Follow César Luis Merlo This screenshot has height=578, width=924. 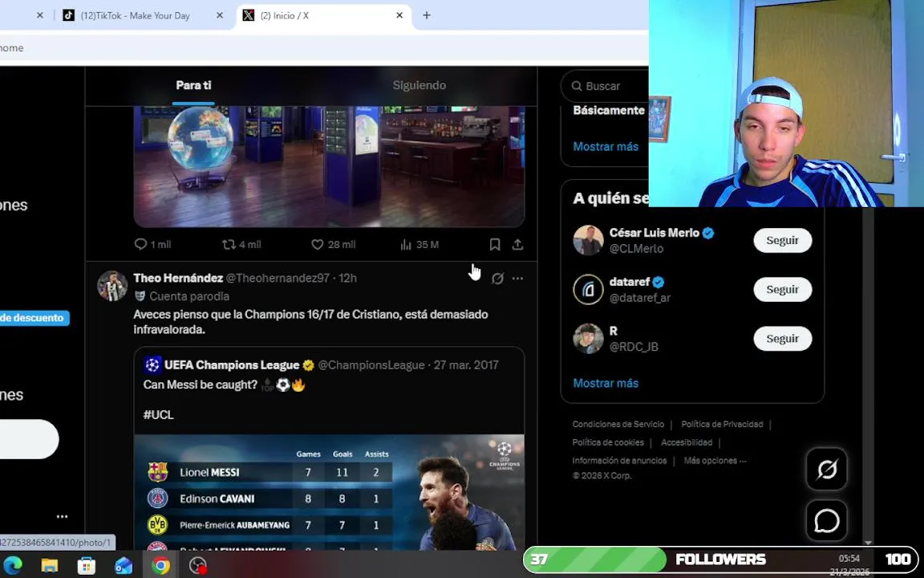tap(782, 240)
